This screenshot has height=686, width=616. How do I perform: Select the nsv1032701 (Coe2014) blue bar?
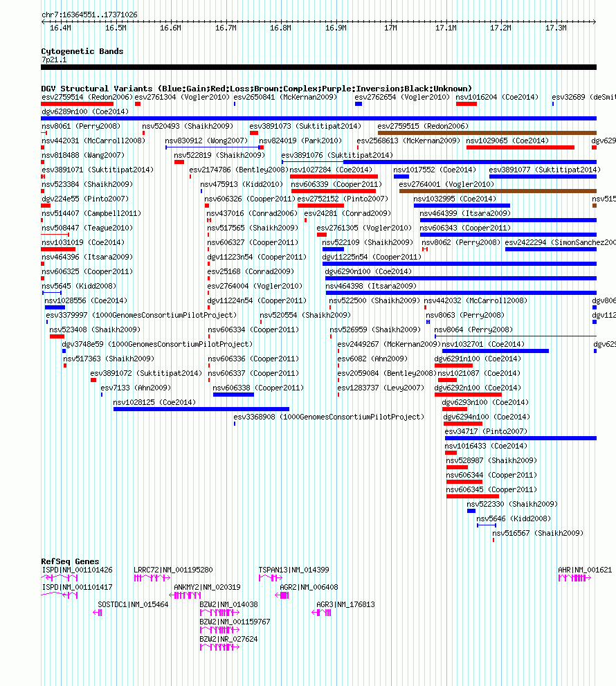click(x=496, y=351)
